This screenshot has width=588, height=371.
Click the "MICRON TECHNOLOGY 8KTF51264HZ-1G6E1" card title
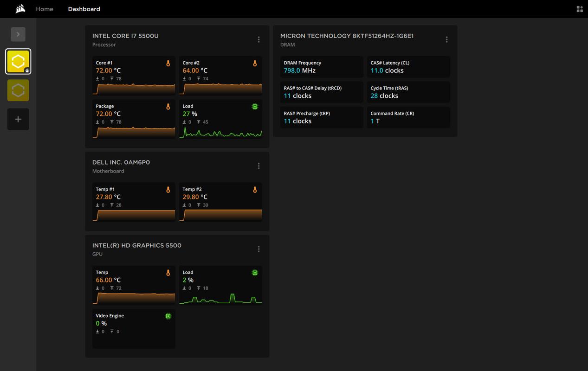pyautogui.click(x=347, y=36)
